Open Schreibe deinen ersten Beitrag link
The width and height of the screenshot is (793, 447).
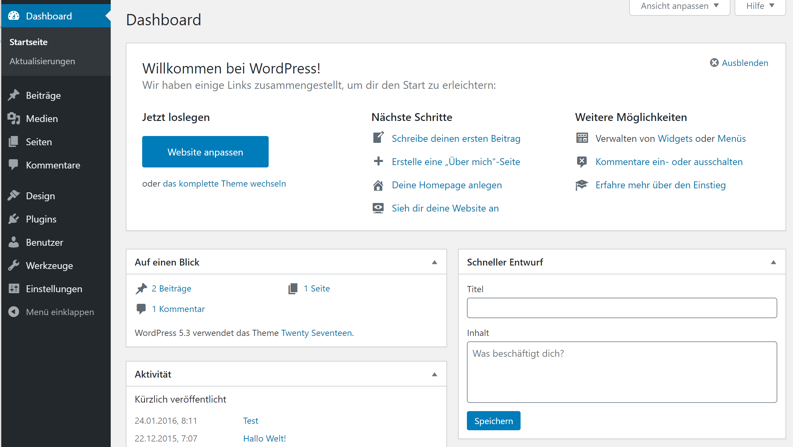click(x=456, y=139)
